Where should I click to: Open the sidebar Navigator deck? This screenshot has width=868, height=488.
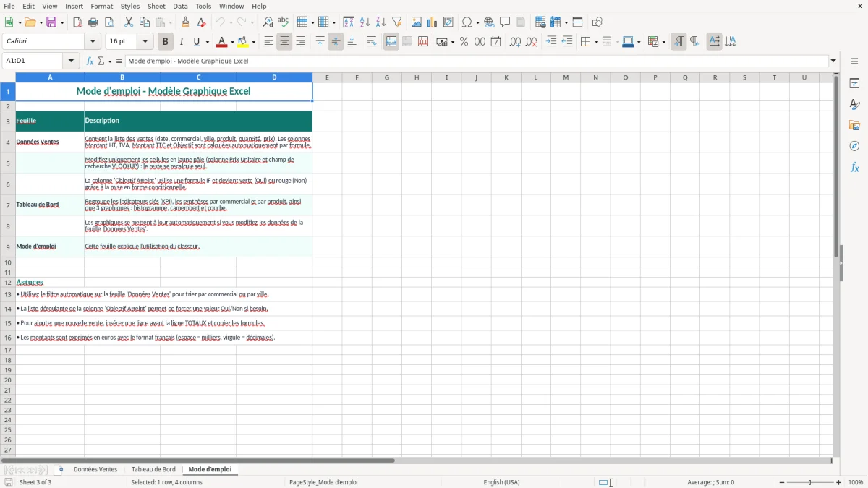(854, 147)
